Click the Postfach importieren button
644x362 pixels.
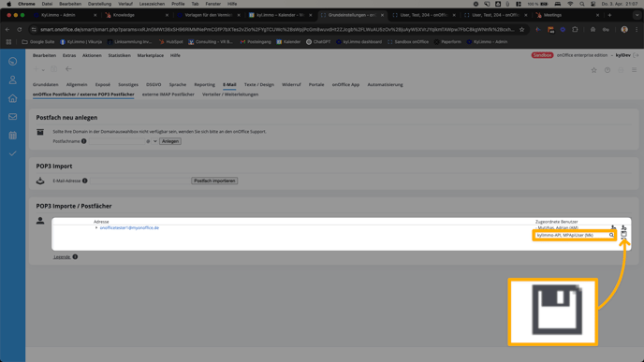(214, 181)
